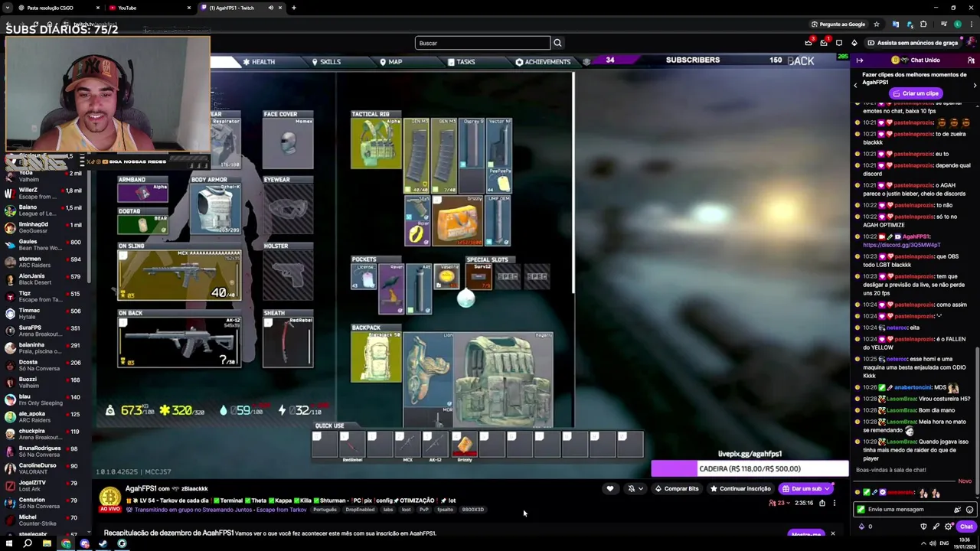Click the sword mod tools icon
This screenshot has width=980, height=551.
[936, 527]
